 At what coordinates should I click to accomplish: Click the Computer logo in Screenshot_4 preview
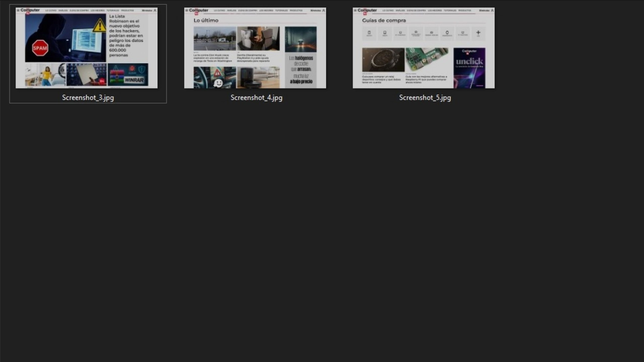click(x=199, y=10)
